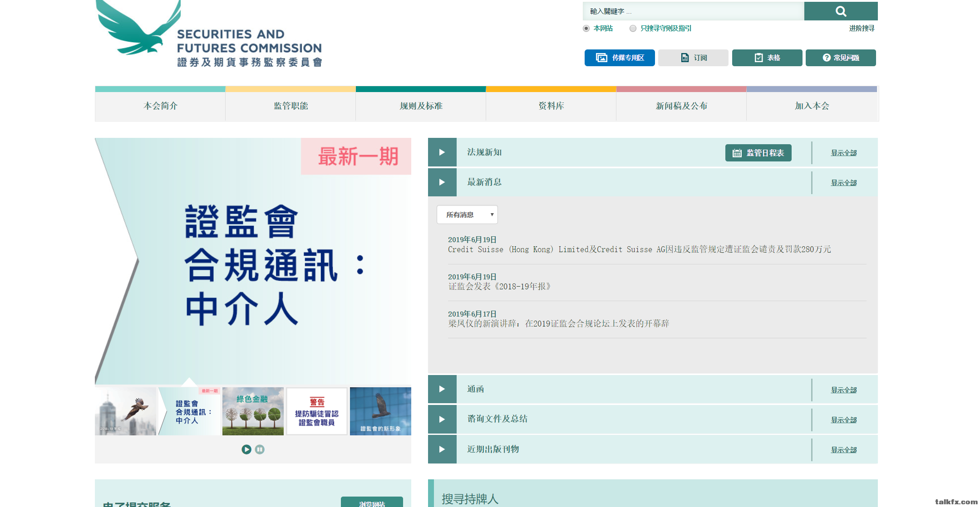Click the pause button under the slideshow
The width and height of the screenshot is (980, 507).
click(x=260, y=449)
